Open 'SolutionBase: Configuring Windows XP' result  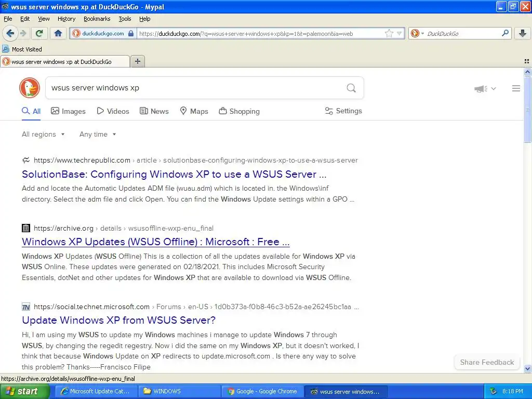[174, 174]
